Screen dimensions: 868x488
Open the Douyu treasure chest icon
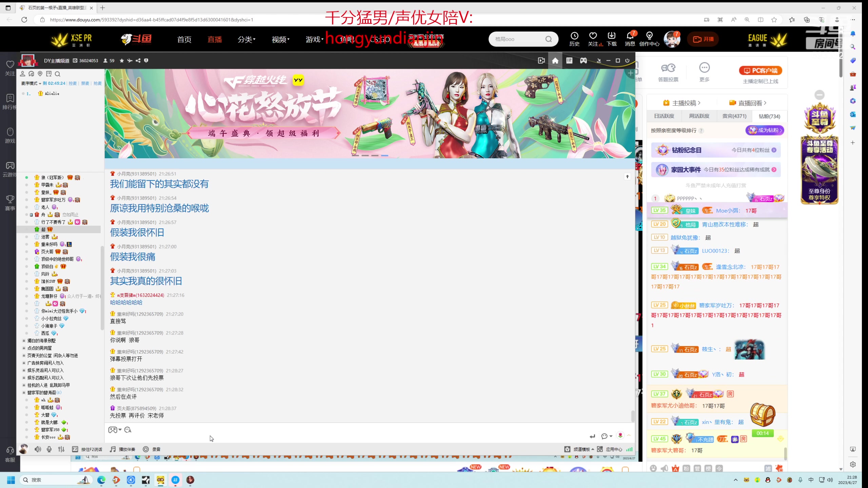(x=762, y=415)
